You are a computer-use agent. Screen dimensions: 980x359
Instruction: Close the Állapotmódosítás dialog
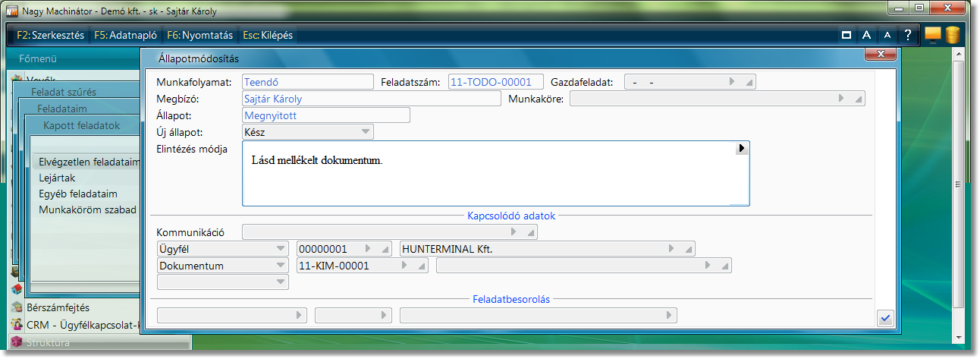click(x=881, y=54)
